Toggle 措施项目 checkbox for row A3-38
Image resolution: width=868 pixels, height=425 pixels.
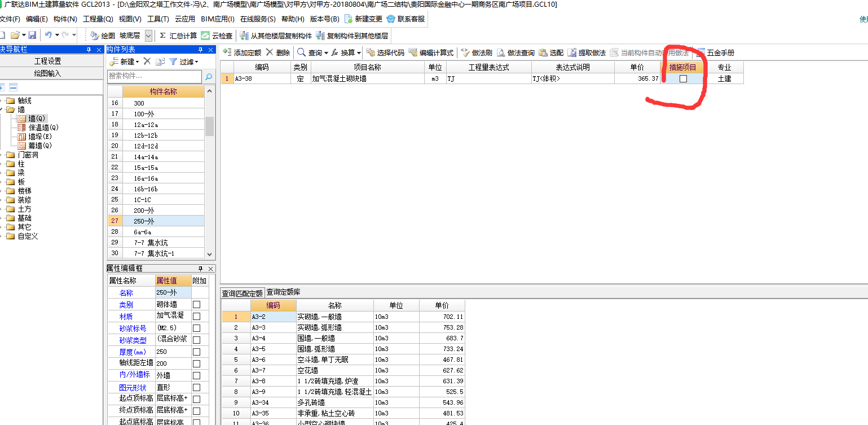pos(683,79)
